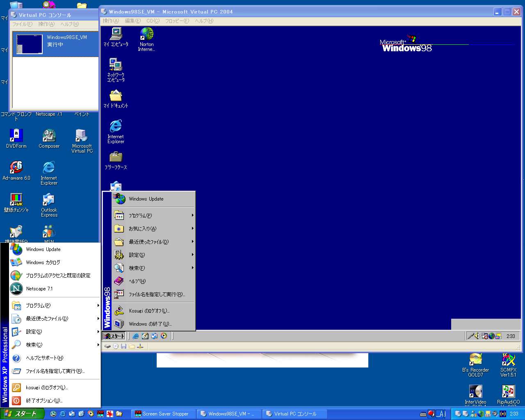525x420 pixels.
Task: Open Outlook Express desktop shortcut
Action: click(49, 205)
